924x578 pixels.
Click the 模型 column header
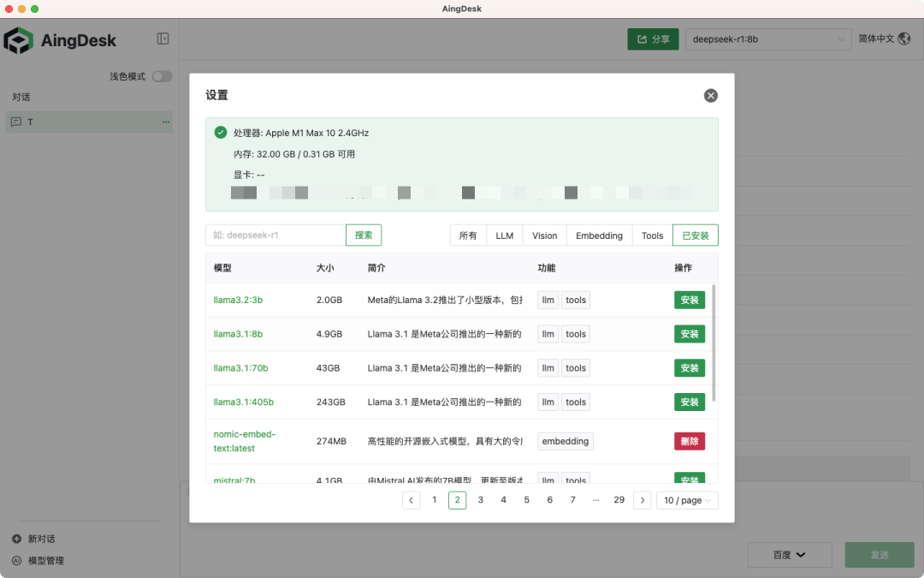pos(222,268)
